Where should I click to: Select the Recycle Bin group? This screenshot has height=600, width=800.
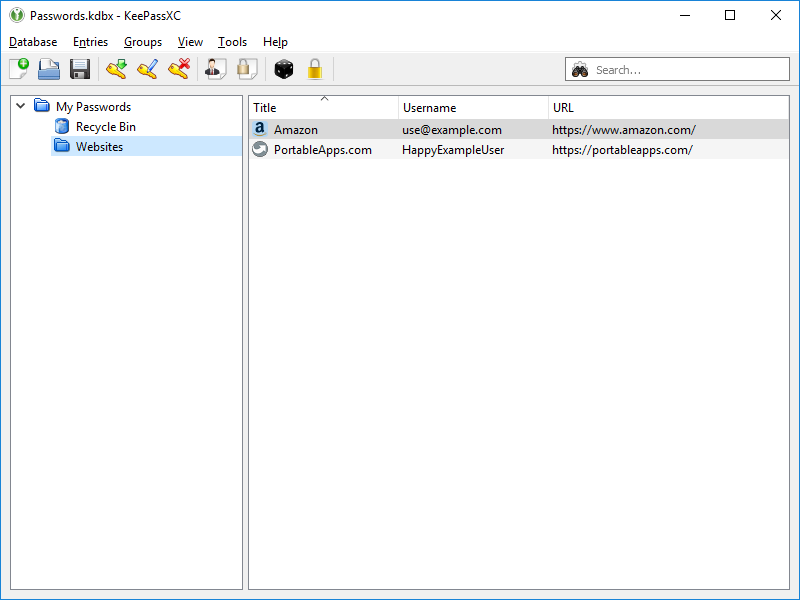105,127
